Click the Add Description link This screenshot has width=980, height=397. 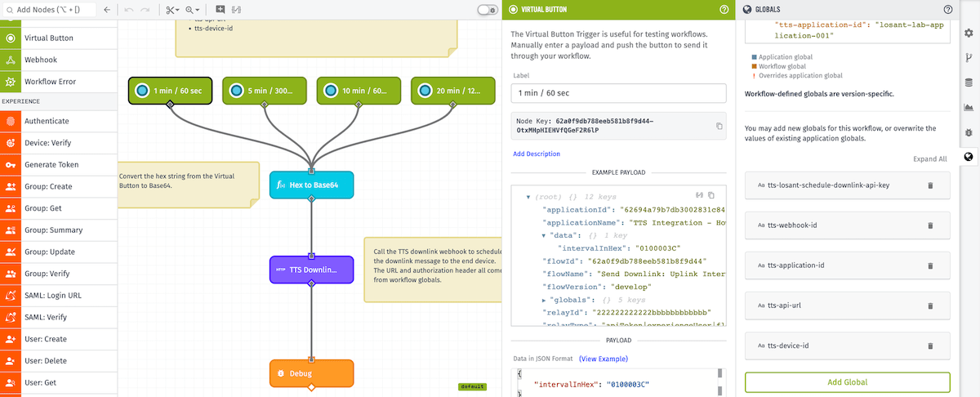[x=537, y=154]
